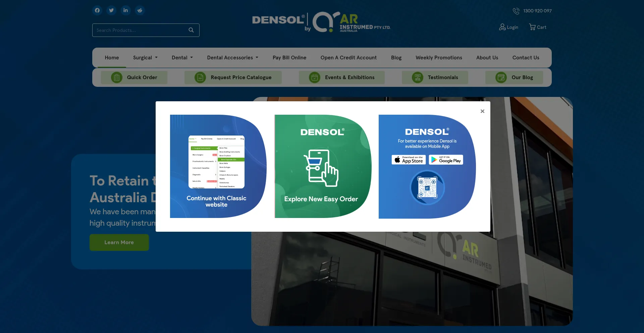
Task: Go to Contact Us page
Action: [526, 58]
